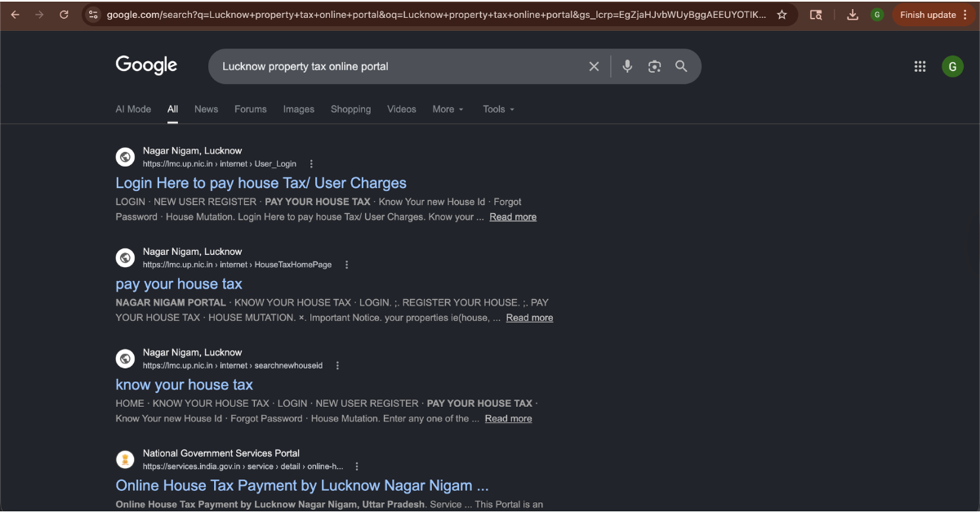Clear the search query with X icon
This screenshot has height=513, width=980.
(x=594, y=66)
